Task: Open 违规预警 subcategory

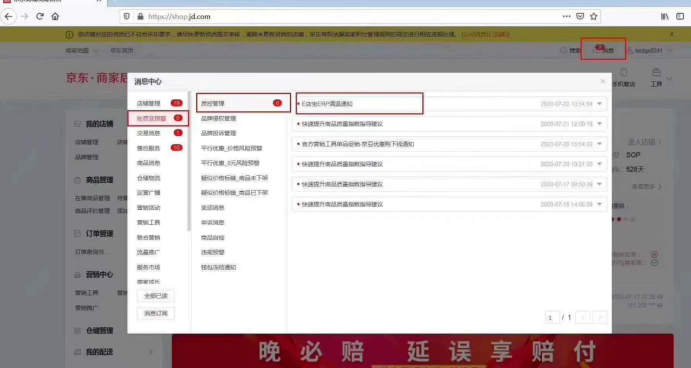Action: coord(213,252)
